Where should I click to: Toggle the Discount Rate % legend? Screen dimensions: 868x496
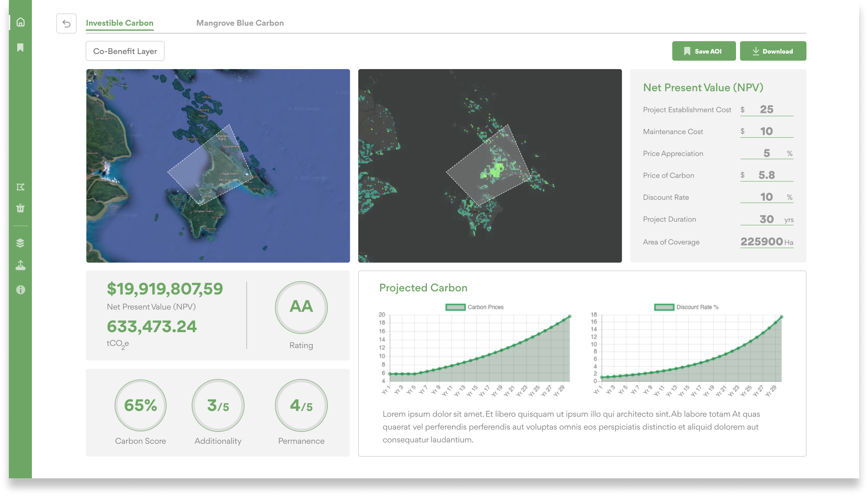point(686,307)
